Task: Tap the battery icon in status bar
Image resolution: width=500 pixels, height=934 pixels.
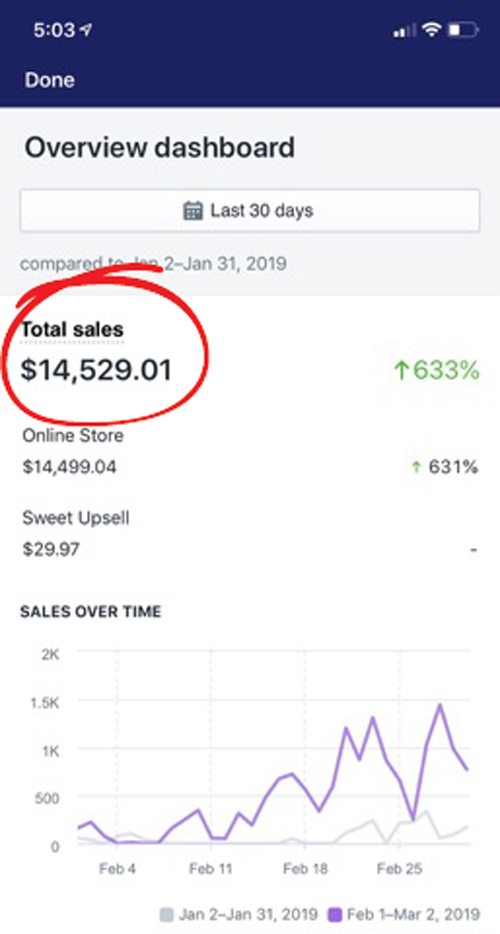Action: (x=463, y=29)
